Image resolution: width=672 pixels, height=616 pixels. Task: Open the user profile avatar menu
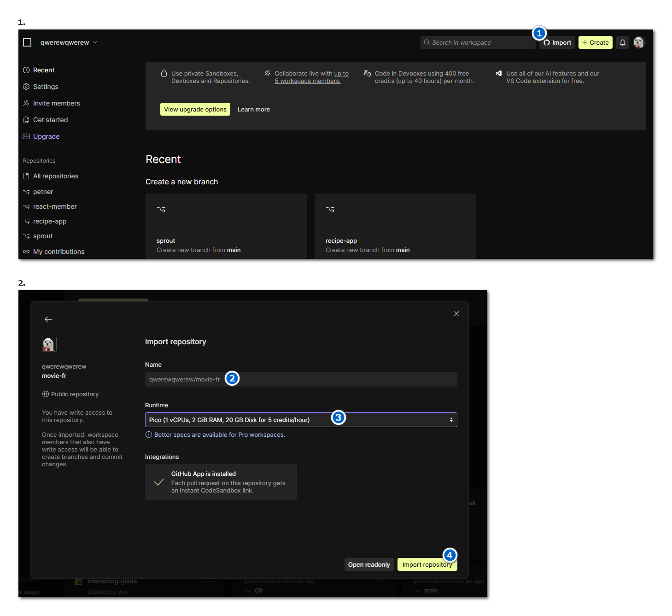pyautogui.click(x=638, y=42)
